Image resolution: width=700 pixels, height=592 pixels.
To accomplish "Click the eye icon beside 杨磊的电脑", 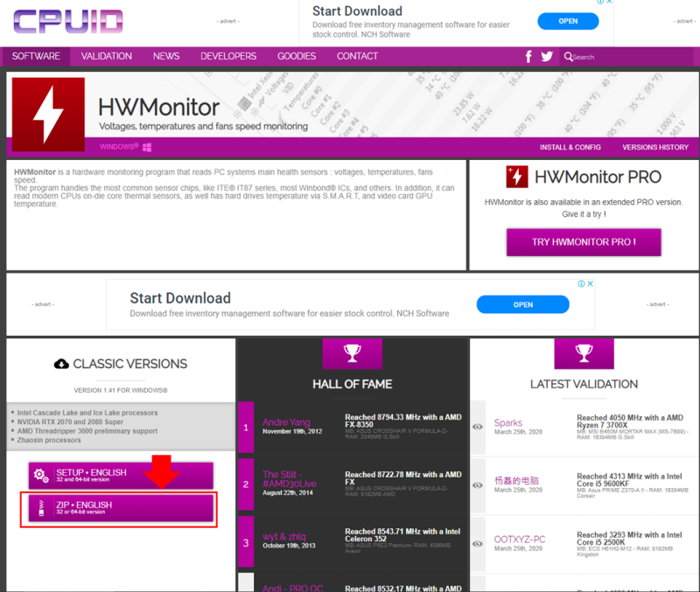I will coord(478,485).
